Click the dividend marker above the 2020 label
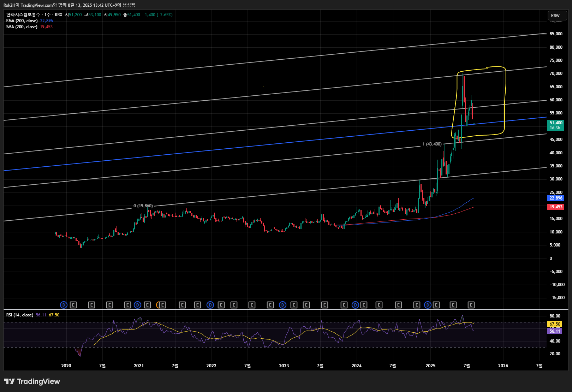 point(64,305)
